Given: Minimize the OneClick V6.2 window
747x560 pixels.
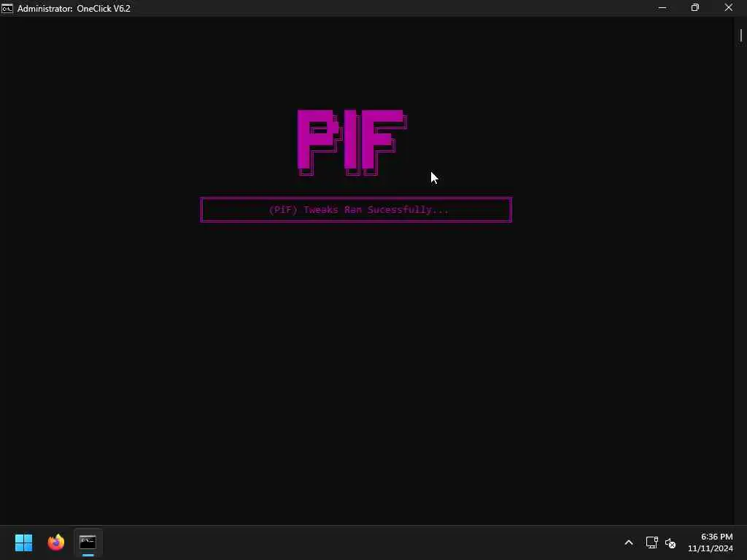Looking at the screenshot, I should pyautogui.click(x=662, y=7).
